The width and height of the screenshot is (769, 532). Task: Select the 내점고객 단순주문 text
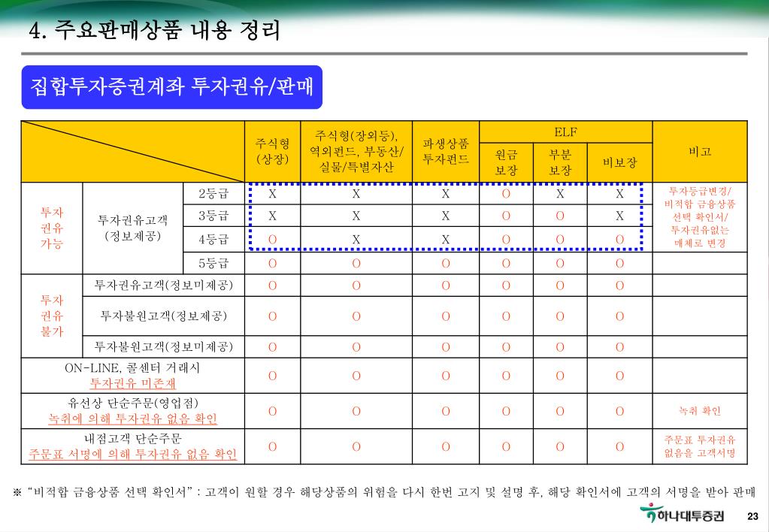(x=133, y=438)
